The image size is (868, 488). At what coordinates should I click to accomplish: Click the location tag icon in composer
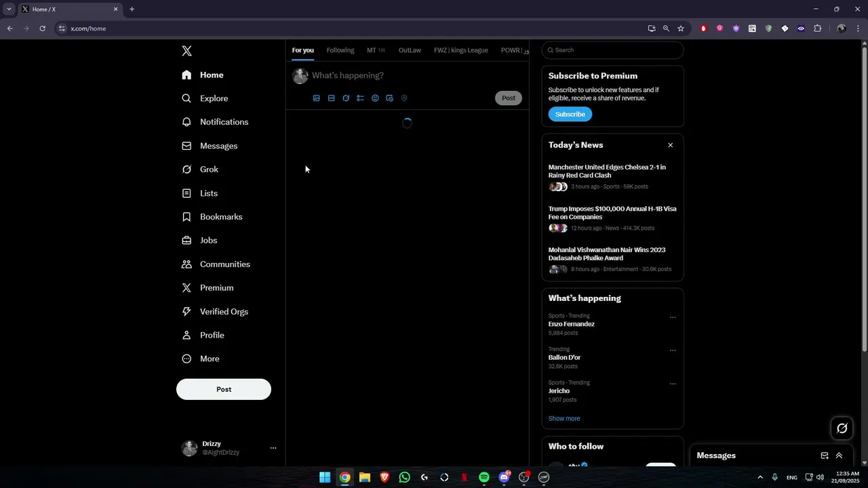pyautogui.click(x=404, y=98)
